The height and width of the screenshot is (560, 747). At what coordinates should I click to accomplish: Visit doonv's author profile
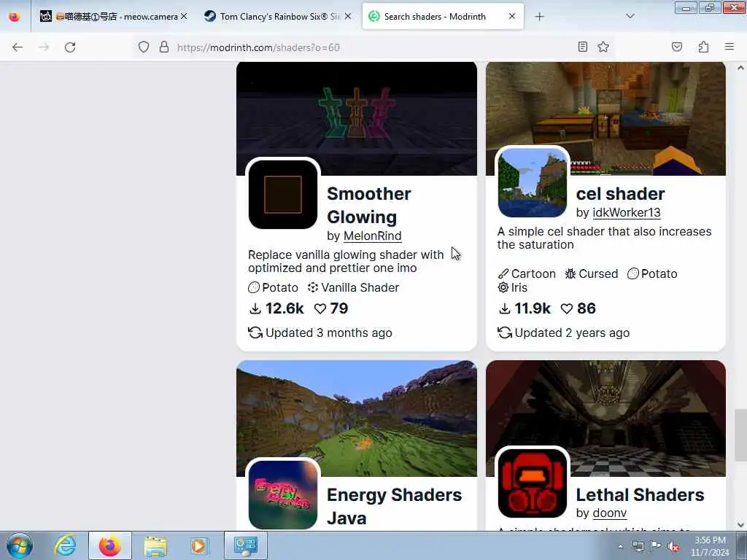coord(609,513)
